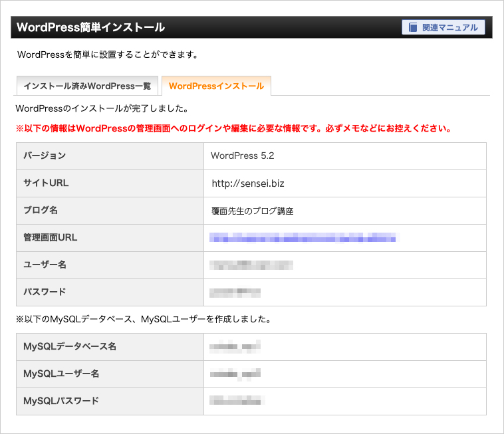Select the blurred MySQLユーザー名 value
The width and height of the screenshot is (504, 434).
tap(235, 374)
